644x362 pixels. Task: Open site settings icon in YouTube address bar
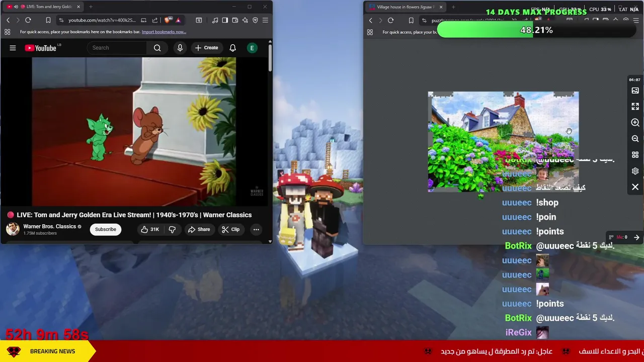[61, 20]
